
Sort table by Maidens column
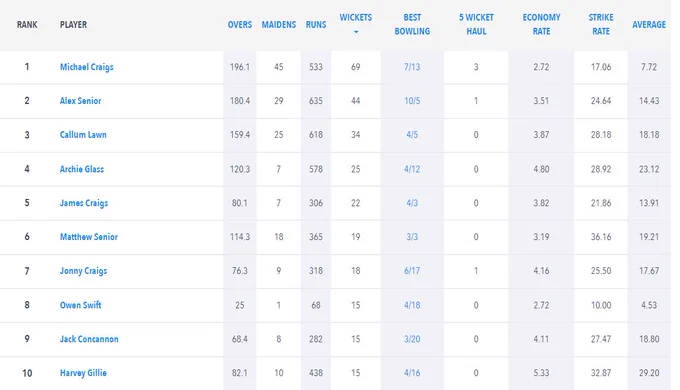278,25
